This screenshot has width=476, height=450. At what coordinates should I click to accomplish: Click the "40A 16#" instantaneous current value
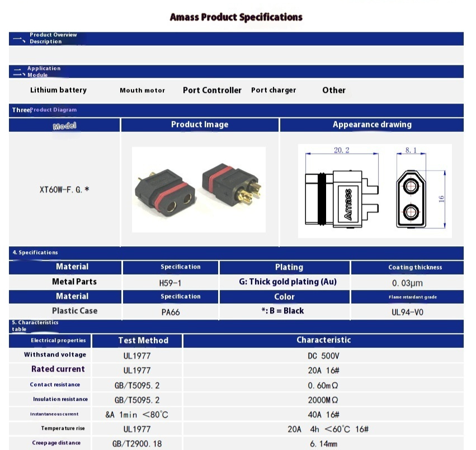[x=323, y=414]
